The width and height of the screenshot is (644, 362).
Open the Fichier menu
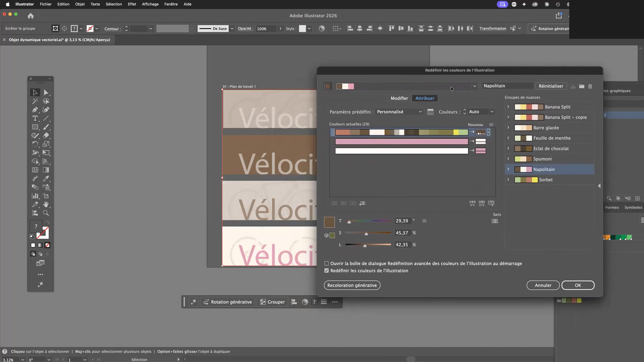tap(46, 4)
